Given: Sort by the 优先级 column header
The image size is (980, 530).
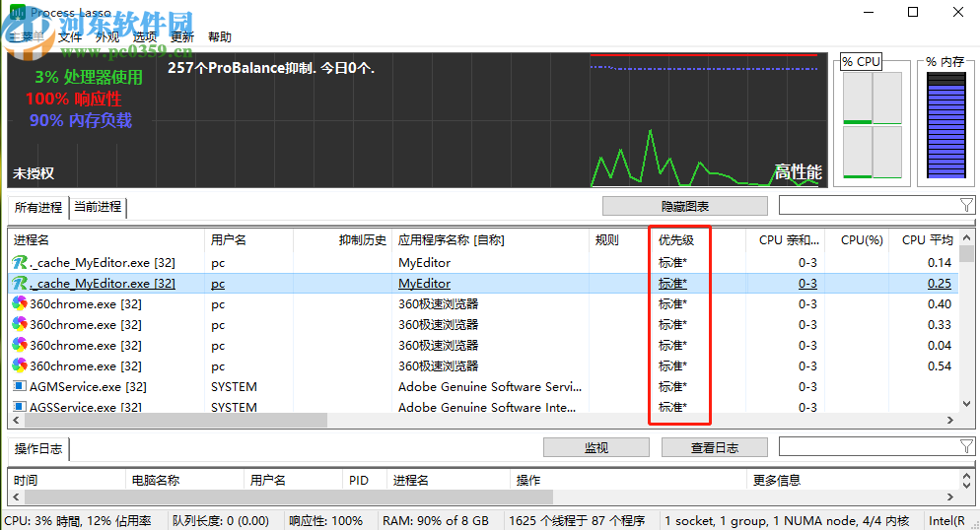Looking at the screenshot, I should (699, 240).
